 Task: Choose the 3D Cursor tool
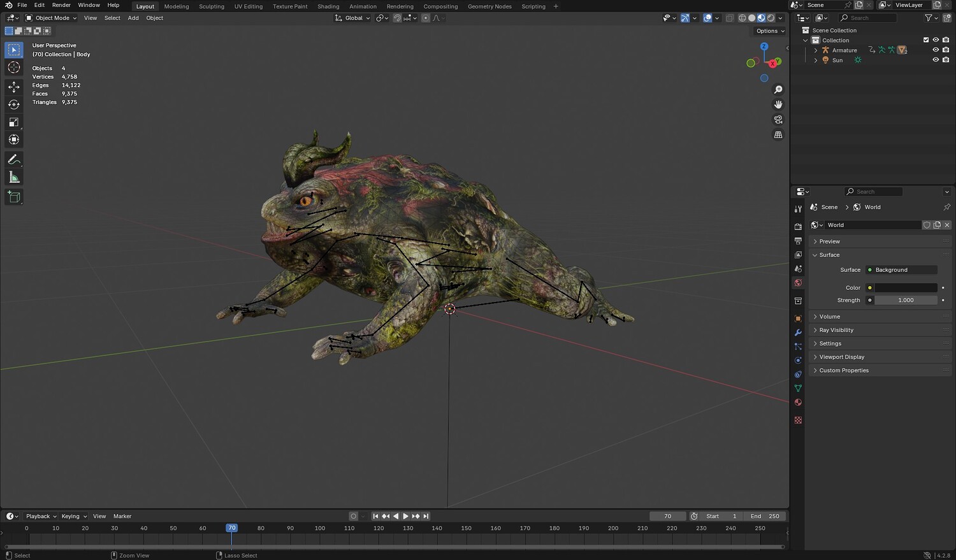tap(14, 68)
